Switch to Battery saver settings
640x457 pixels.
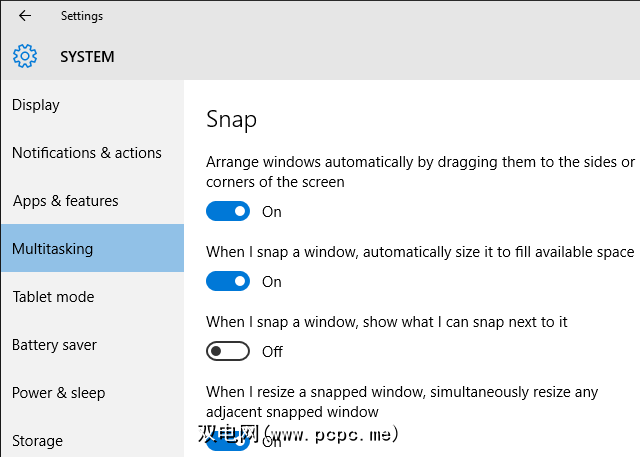pos(55,345)
